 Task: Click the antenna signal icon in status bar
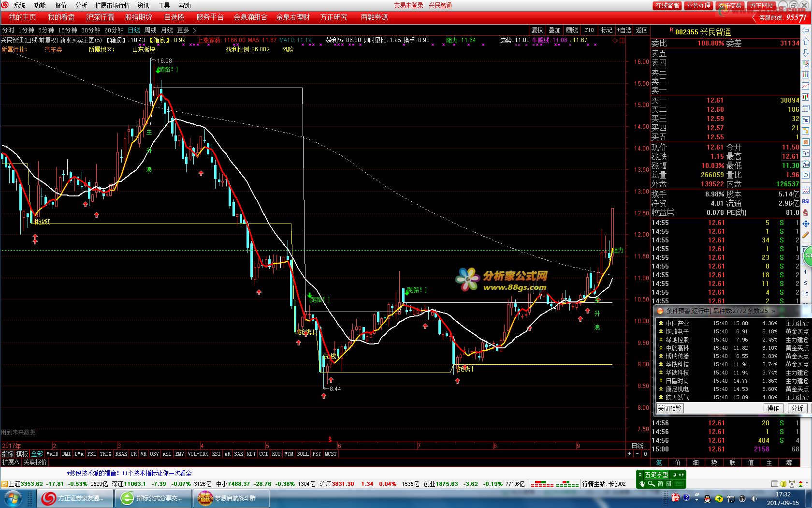(792, 484)
